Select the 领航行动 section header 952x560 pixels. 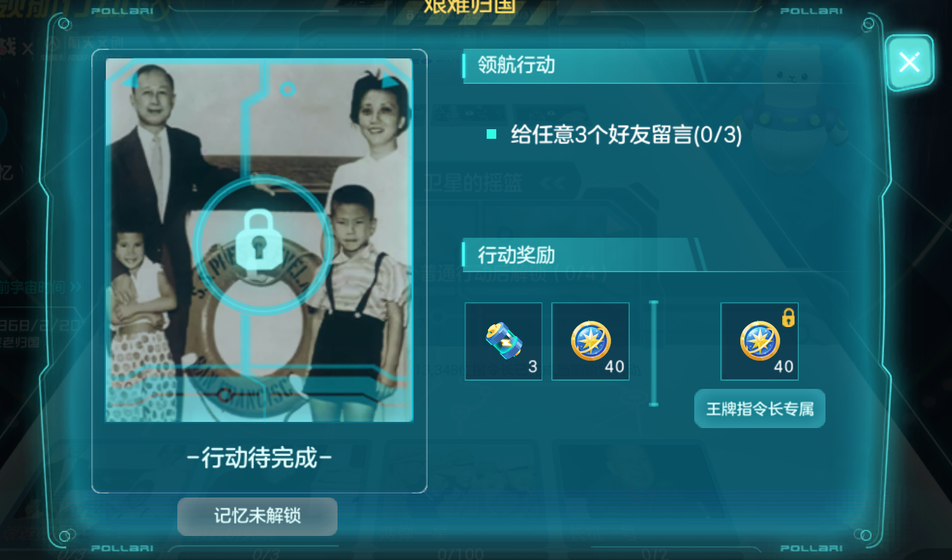click(x=517, y=65)
